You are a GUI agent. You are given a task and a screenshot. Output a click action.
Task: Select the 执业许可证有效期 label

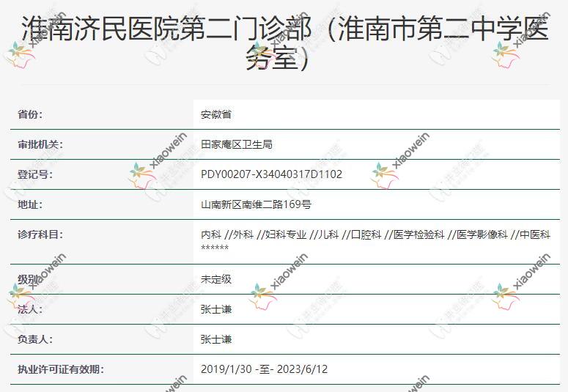click(x=61, y=369)
